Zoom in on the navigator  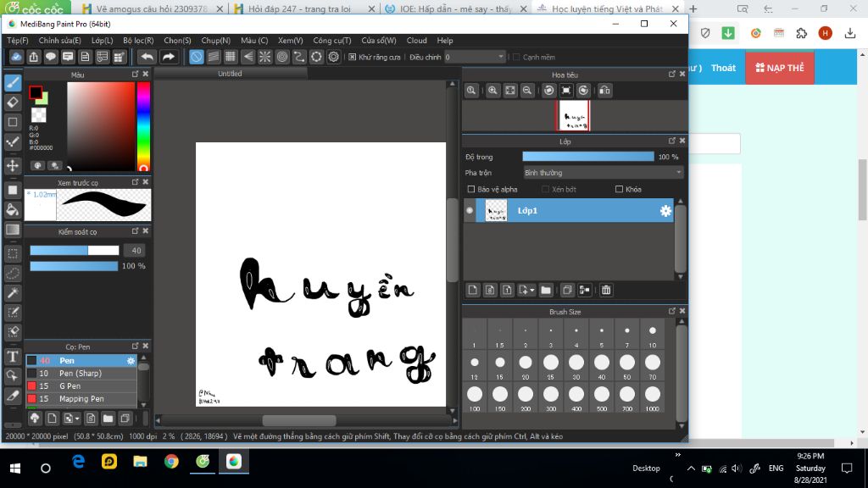pyautogui.click(x=492, y=90)
